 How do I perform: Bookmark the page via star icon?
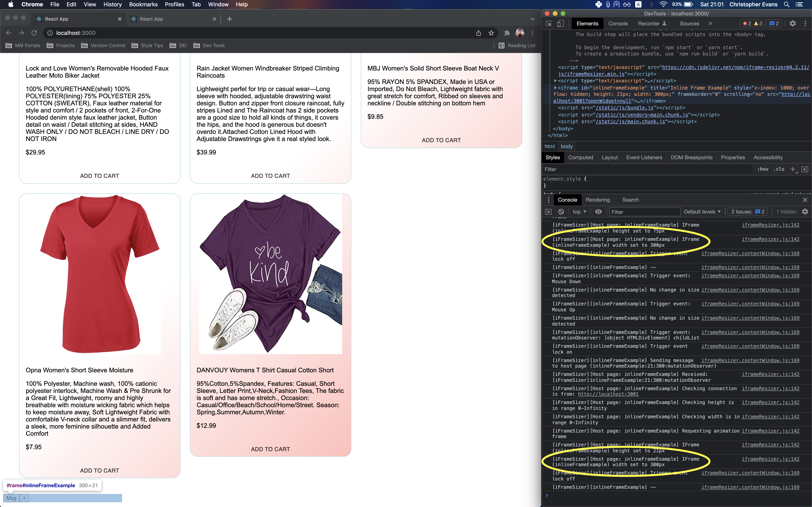click(x=491, y=33)
